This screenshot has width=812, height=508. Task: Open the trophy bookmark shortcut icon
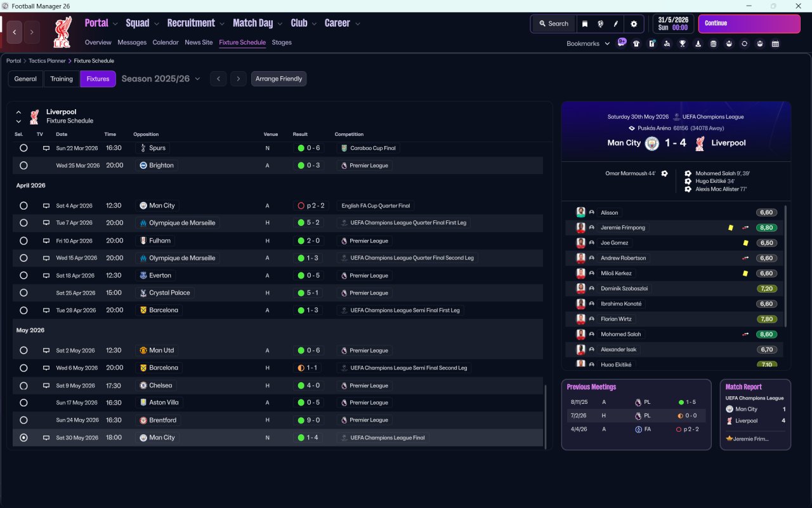(x=682, y=44)
